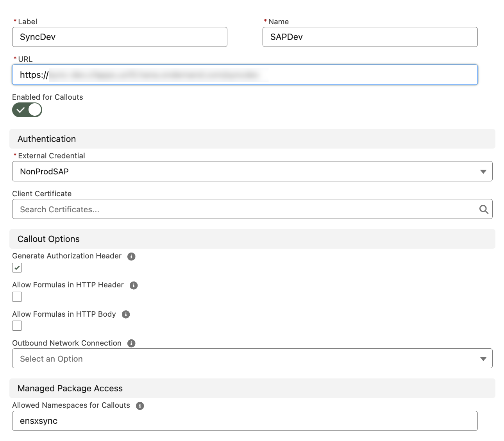Click the Managed Package Access section header
Viewport: 504px width, 441px height.
point(252,388)
